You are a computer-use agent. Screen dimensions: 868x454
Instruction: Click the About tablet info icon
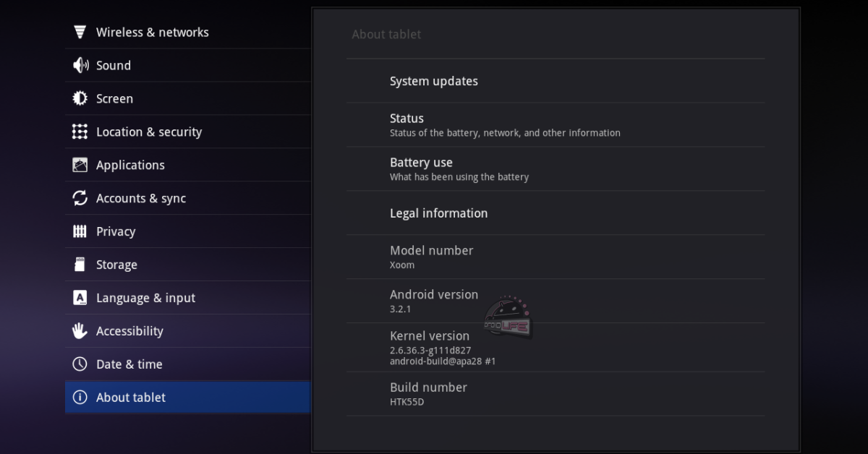click(x=80, y=398)
